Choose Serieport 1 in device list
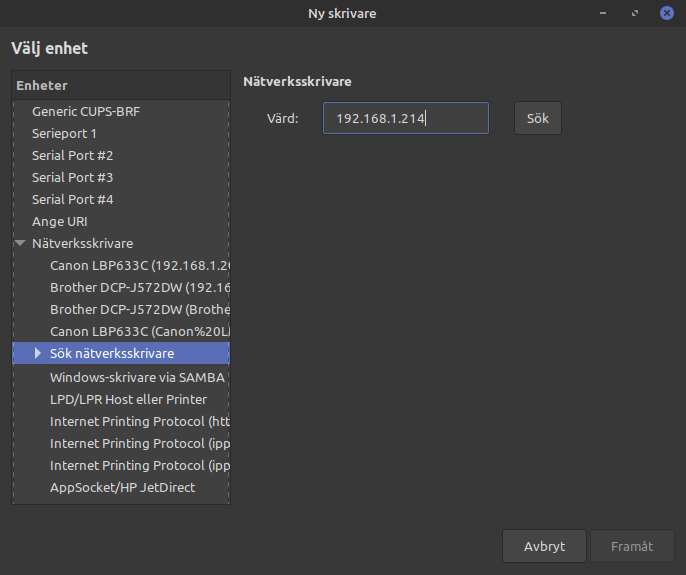Viewport: 686px width, 575px height. click(64, 133)
